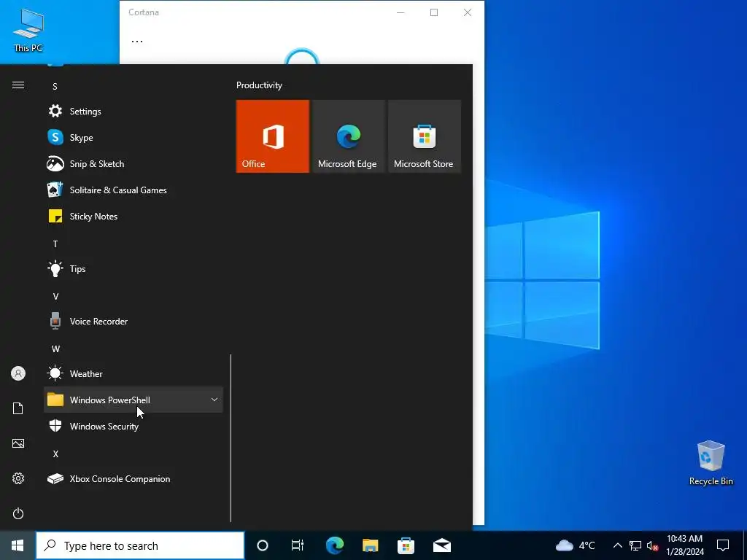Viewport: 747px width, 560px height.
Task: Maximize the Cortana window
Action: 434,12
